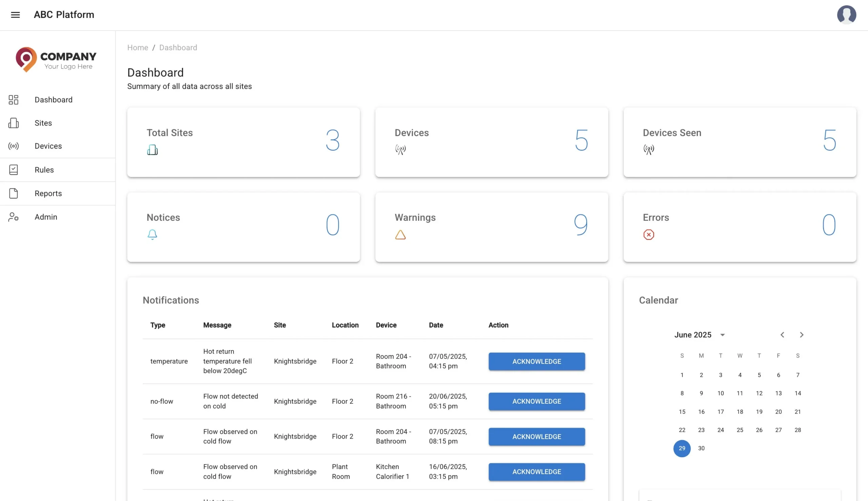Go to previous month in calendar
868x501 pixels.
(782, 335)
